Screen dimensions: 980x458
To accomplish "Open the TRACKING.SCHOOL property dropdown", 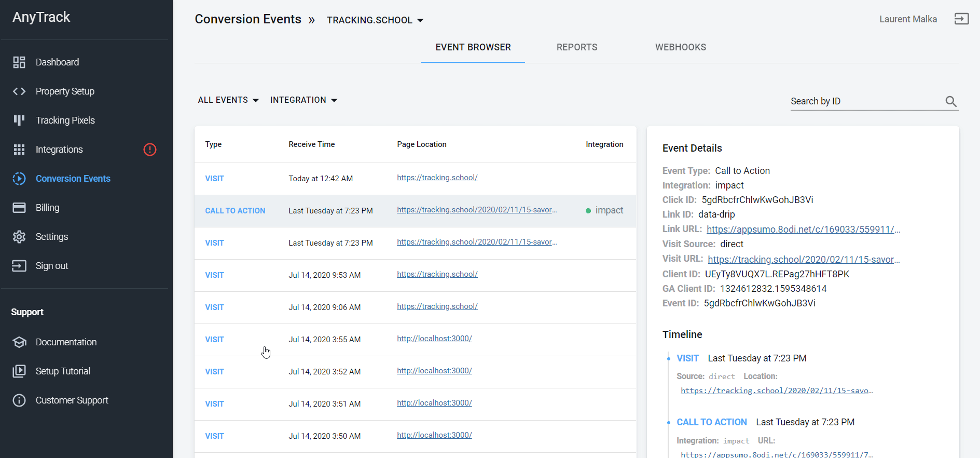I will (x=375, y=20).
